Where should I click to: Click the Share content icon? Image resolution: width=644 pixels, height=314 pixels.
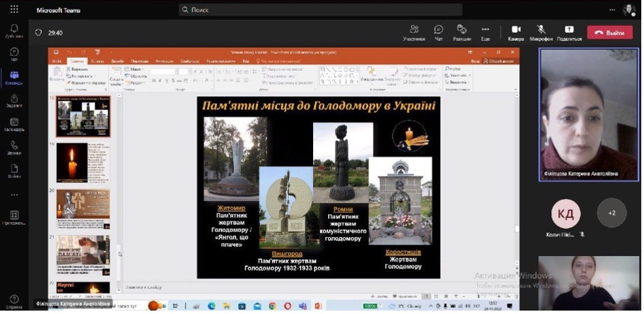[569, 31]
